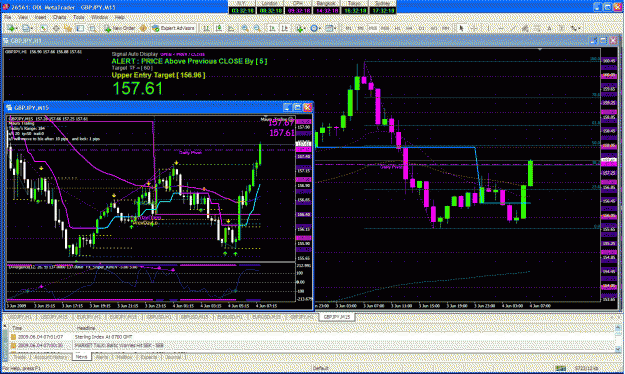Toggle the Data Window icon
Viewport: 625px width, 374px height.
click(x=56, y=28)
